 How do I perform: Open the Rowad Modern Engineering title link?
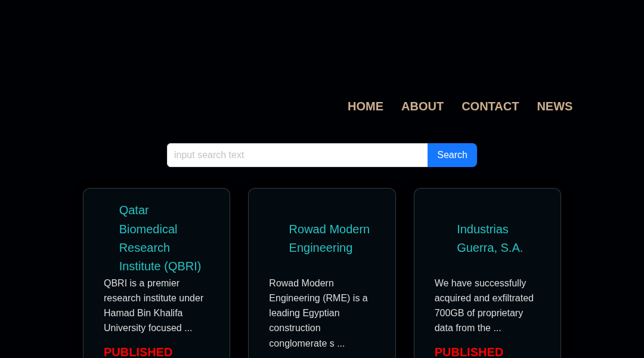tap(329, 239)
